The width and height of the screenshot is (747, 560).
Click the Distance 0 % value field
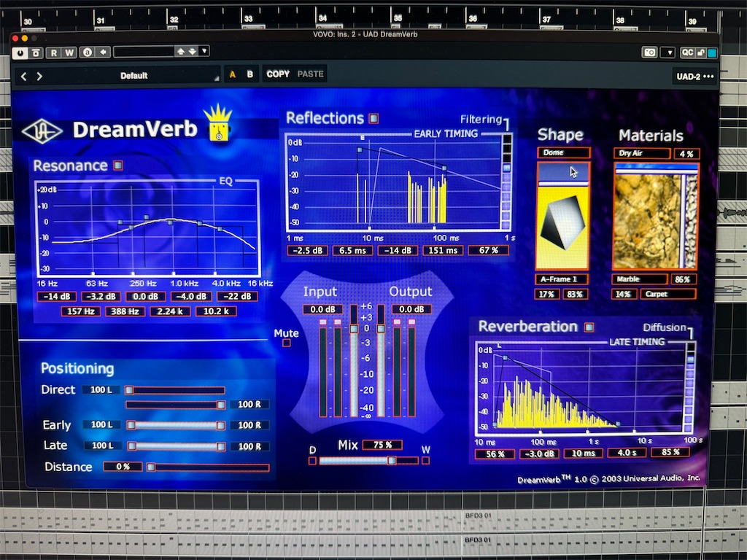pyautogui.click(x=123, y=467)
